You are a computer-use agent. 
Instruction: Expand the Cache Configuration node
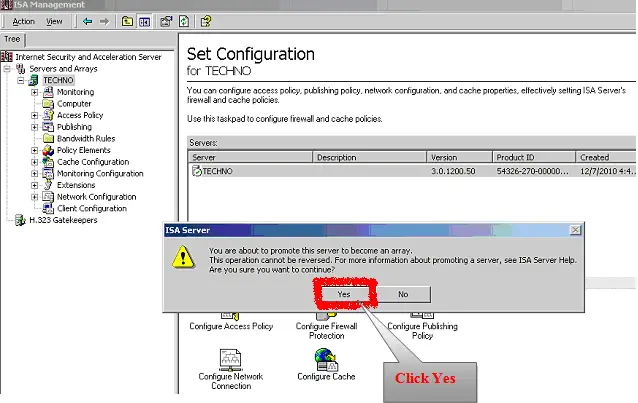(35, 162)
